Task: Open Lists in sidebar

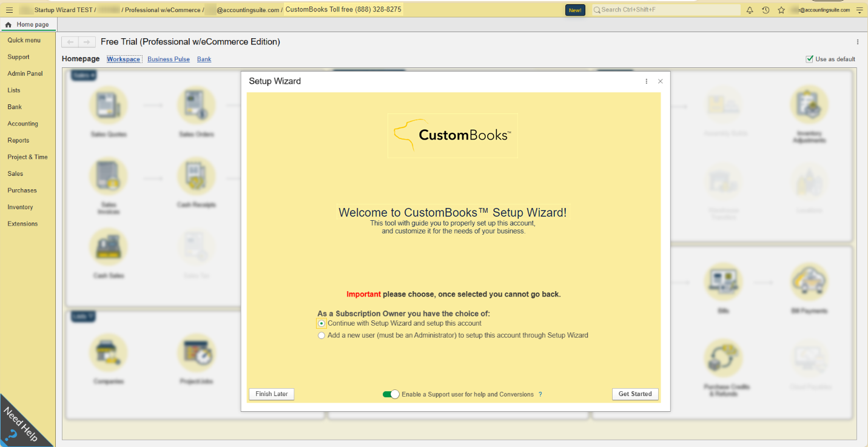Action: (14, 90)
